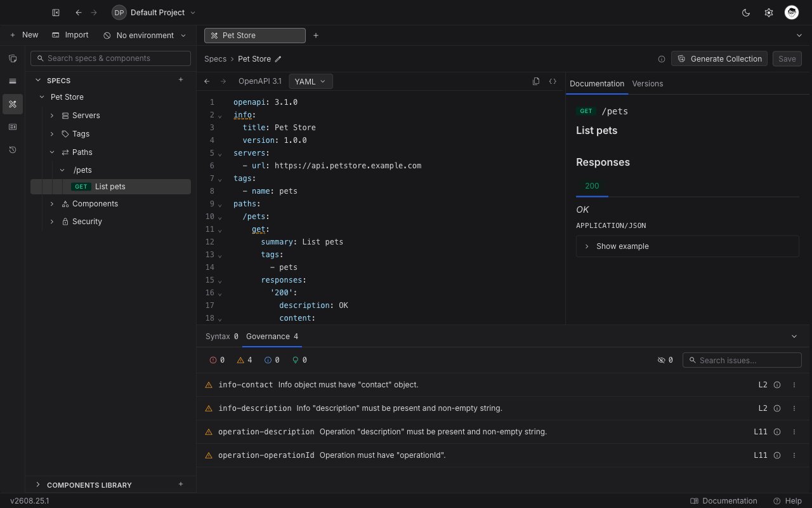Filter issues by info count

pyautogui.click(x=272, y=360)
